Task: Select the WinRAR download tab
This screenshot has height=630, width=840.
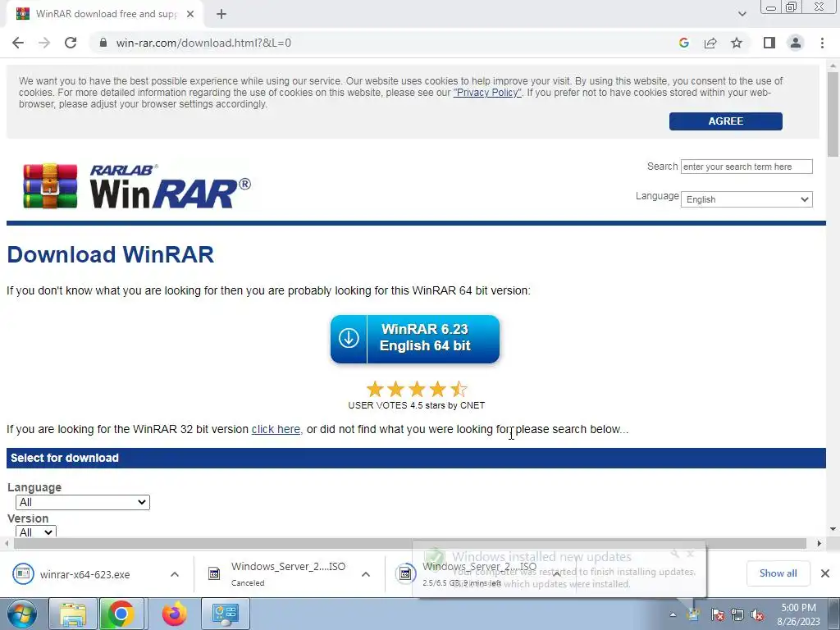Action: coord(104,14)
